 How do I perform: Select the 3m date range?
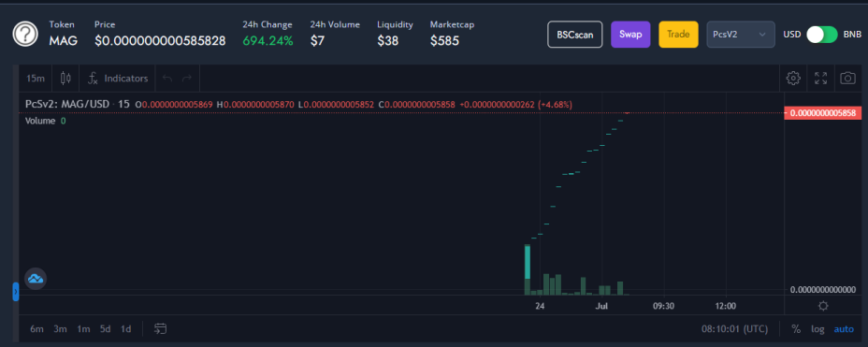coord(60,328)
